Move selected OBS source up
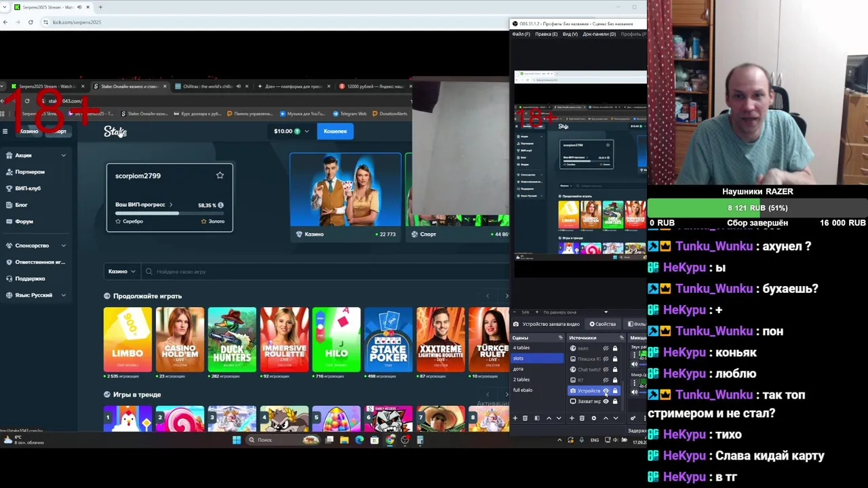868x488 pixels. pyautogui.click(x=606, y=418)
